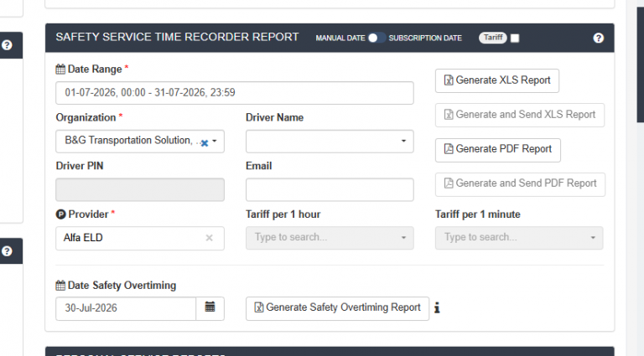Open help for Safety Service Time Recorder Report
This screenshot has width=644, height=356.
pos(598,39)
